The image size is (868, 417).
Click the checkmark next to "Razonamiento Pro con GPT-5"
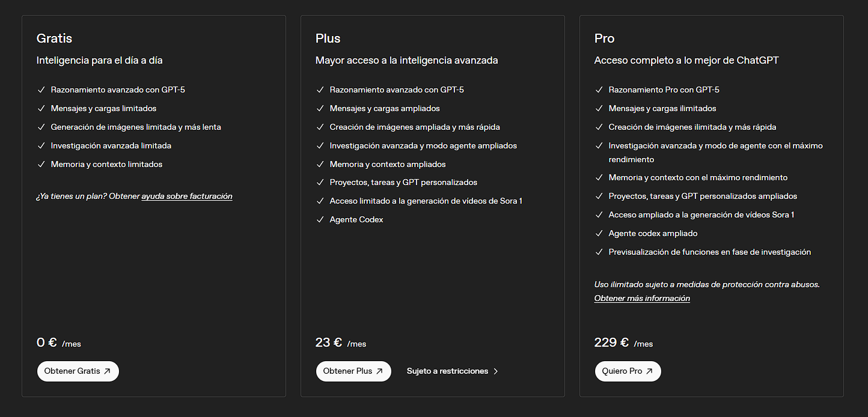[x=599, y=90]
